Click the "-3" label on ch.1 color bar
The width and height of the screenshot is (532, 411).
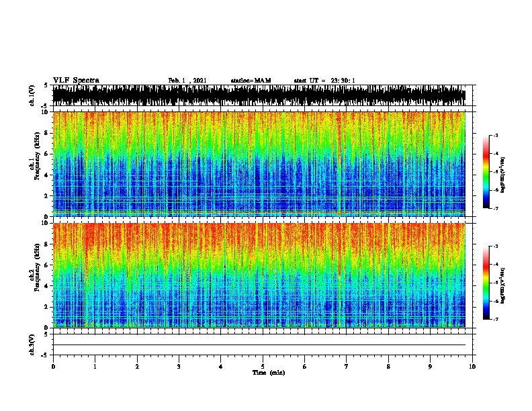click(496, 136)
